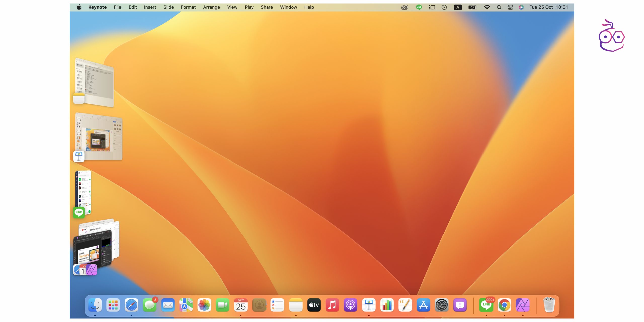The image size is (644, 322).
Task: Click date and time in menu bar
Action: (548, 7)
